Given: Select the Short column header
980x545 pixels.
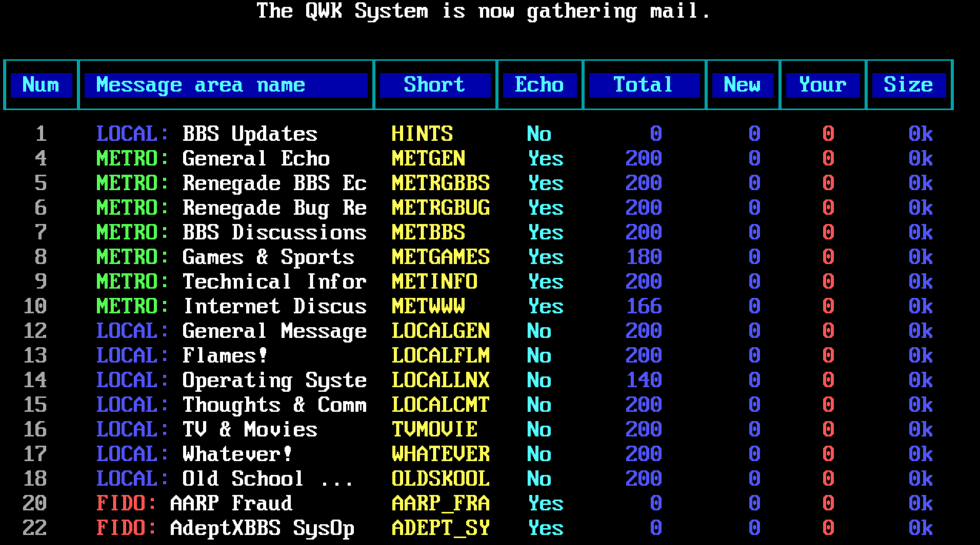Looking at the screenshot, I should 435,85.
